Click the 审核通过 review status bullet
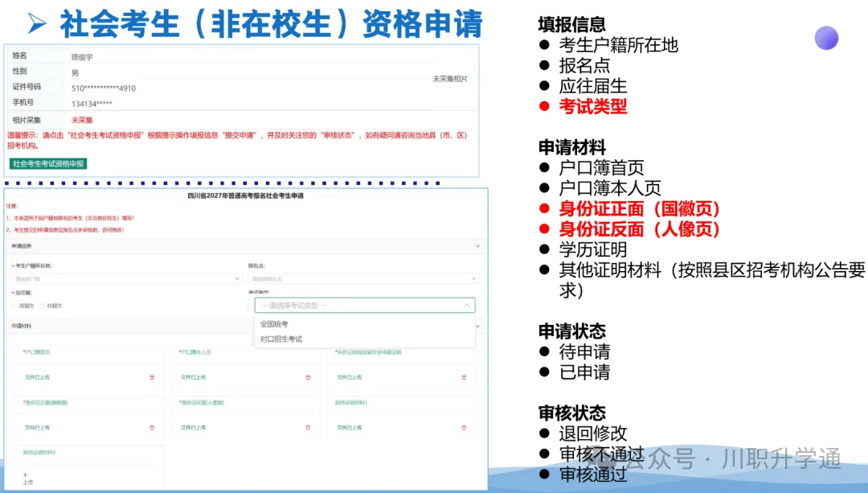868x493 pixels. click(x=593, y=475)
